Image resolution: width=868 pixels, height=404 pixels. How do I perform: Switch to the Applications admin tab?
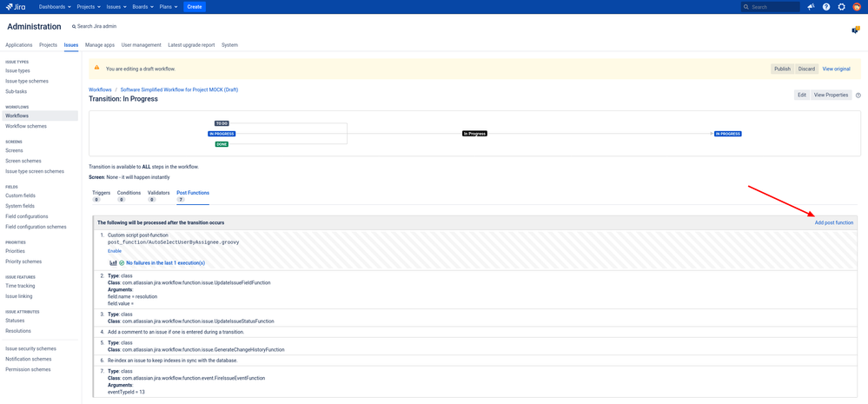pos(19,45)
